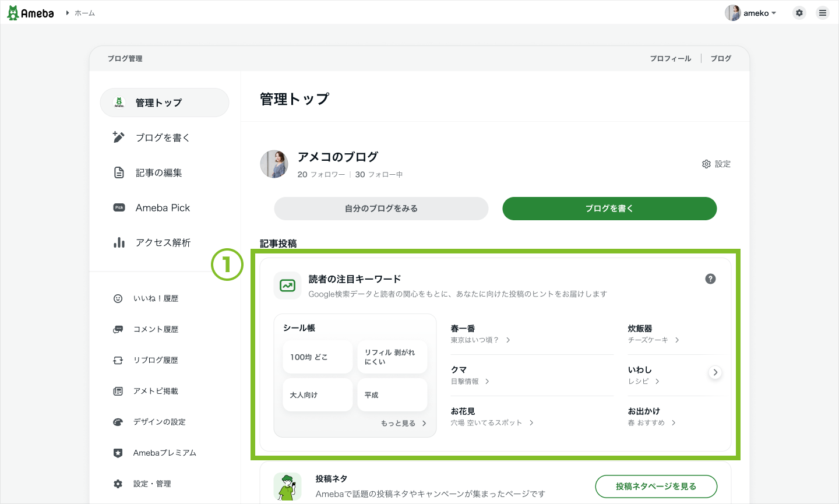Switch to the プロフィール tab
839x504 pixels.
(x=670, y=58)
